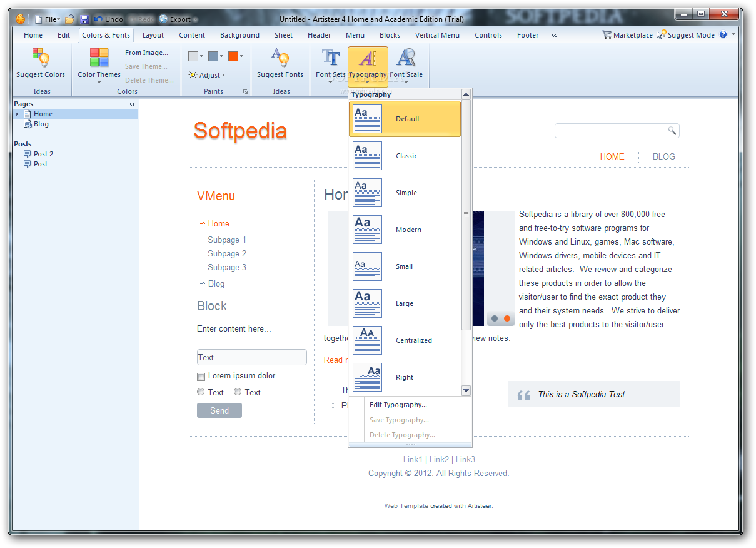This screenshot has width=756, height=548.
Task: Click the Text... input field in Block
Action: [252, 357]
